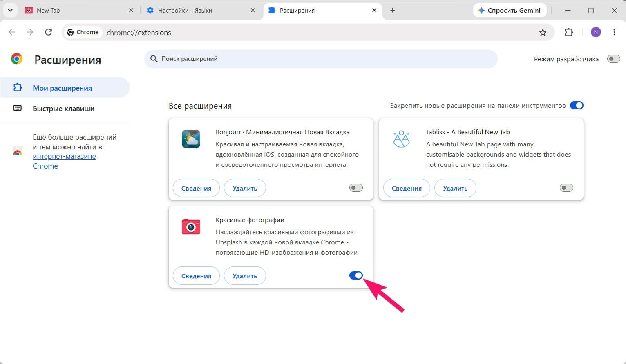Click the Все расширения heading
Viewport: 626px width, 364px height.
pyautogui.click(x=200, y=106)
